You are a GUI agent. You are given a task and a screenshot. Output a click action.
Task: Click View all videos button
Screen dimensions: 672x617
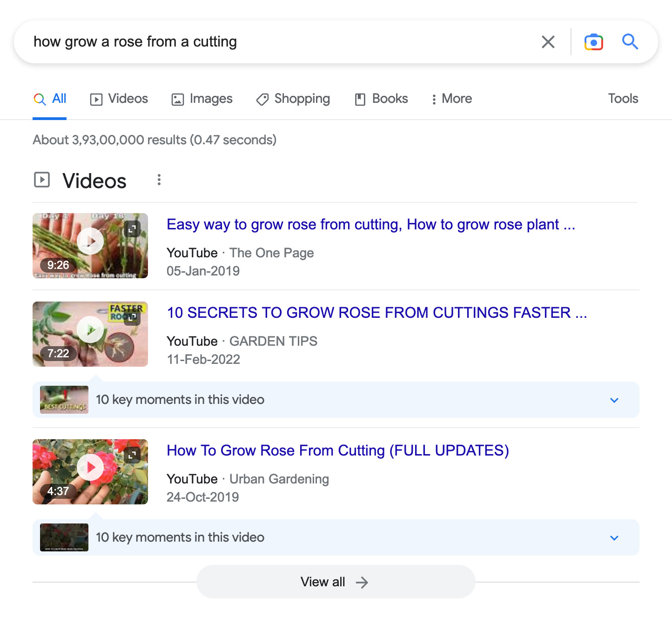click(x=335, y=582)
